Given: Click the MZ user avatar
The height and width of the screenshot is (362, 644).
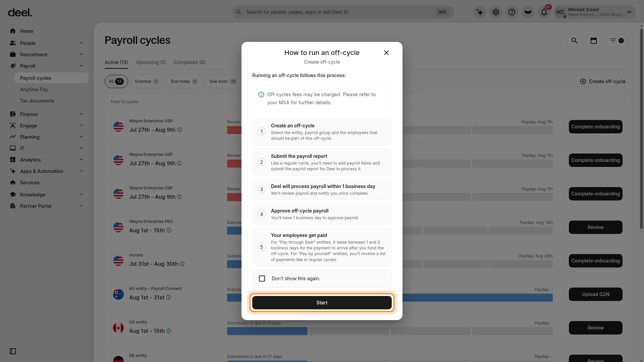Looking at the screenshot, I should (x=560, y=12).
